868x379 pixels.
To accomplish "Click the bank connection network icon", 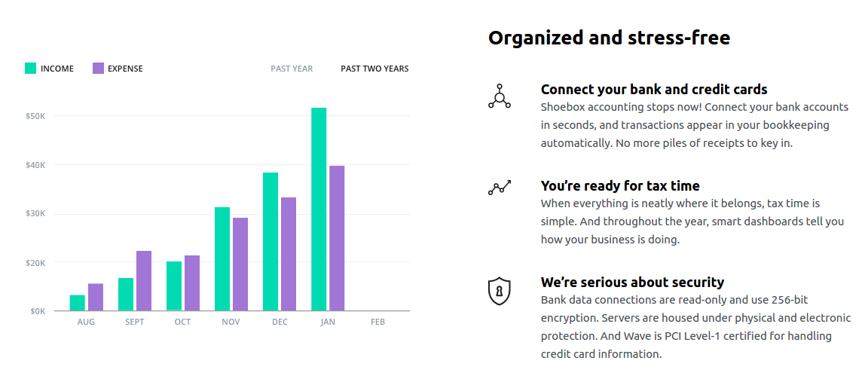I will [x=500, y=96].
